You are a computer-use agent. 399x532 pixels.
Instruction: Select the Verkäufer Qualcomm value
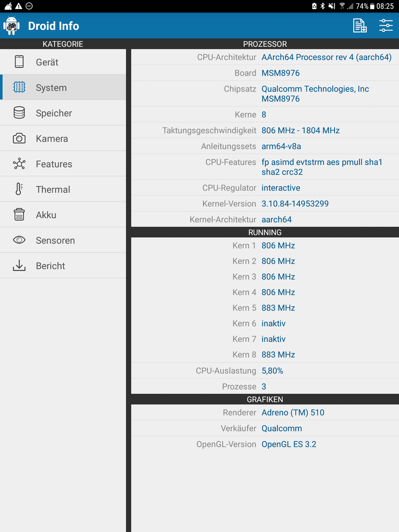pyautogui.click(x=282, y=428)
